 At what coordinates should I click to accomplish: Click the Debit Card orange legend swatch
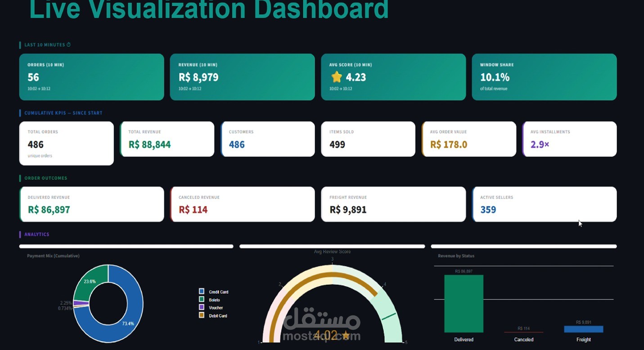coord(202,315)
